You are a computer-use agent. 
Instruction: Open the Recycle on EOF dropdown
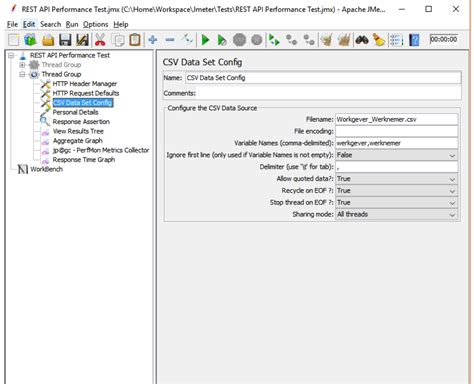(x=397, y=191)
